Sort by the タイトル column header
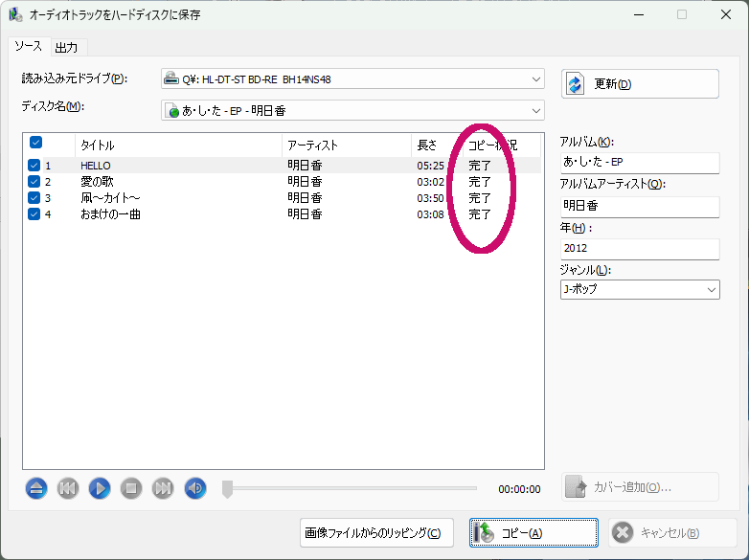749x560 pixels. (x=178, y=146)
